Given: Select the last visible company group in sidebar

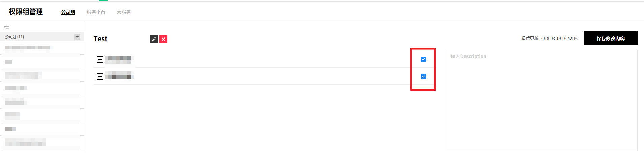Looking at the screenshot, I should (x=25, y=143).
